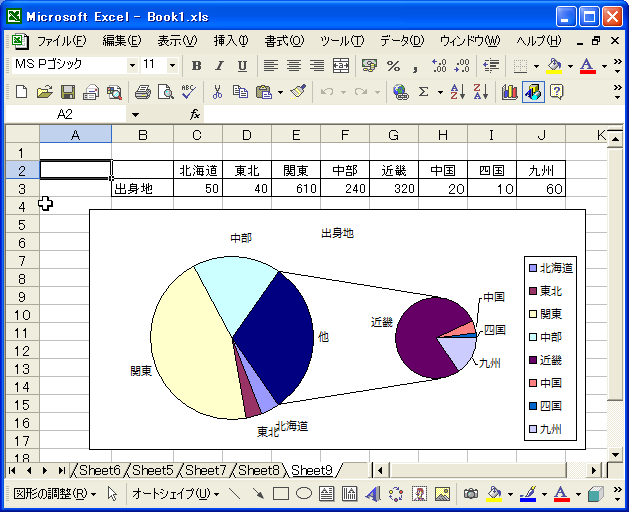Increase decimal places

coord(439,65)
